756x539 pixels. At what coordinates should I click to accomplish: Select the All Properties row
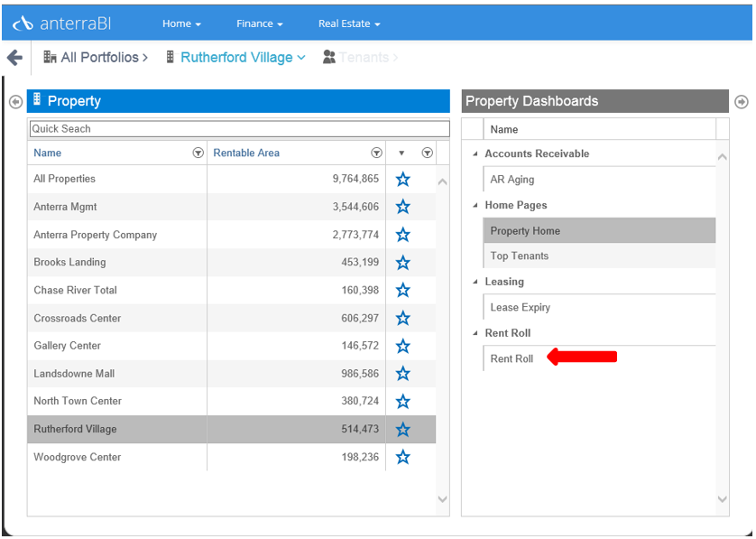click(232, 179)
